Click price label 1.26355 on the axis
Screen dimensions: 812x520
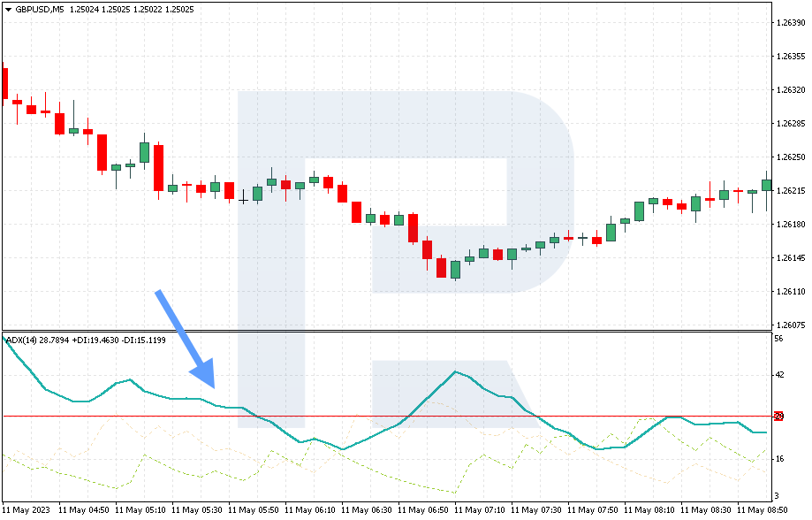coord(791,57)
